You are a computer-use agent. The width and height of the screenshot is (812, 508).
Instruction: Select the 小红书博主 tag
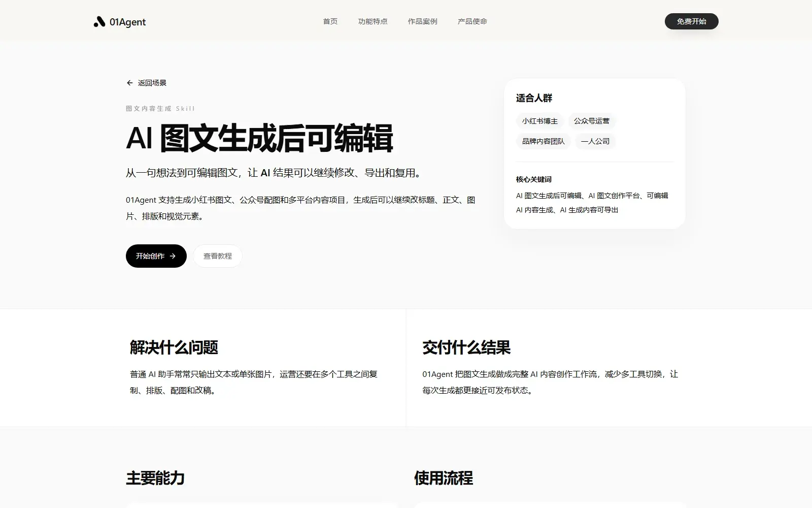pyautogui.click(x=540, y=121)
